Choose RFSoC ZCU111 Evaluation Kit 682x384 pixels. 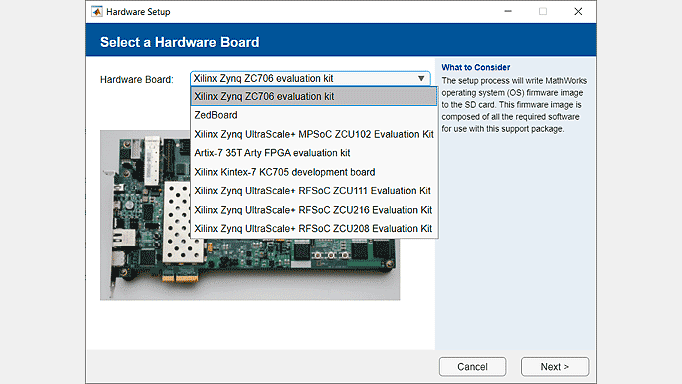(314, 191)
